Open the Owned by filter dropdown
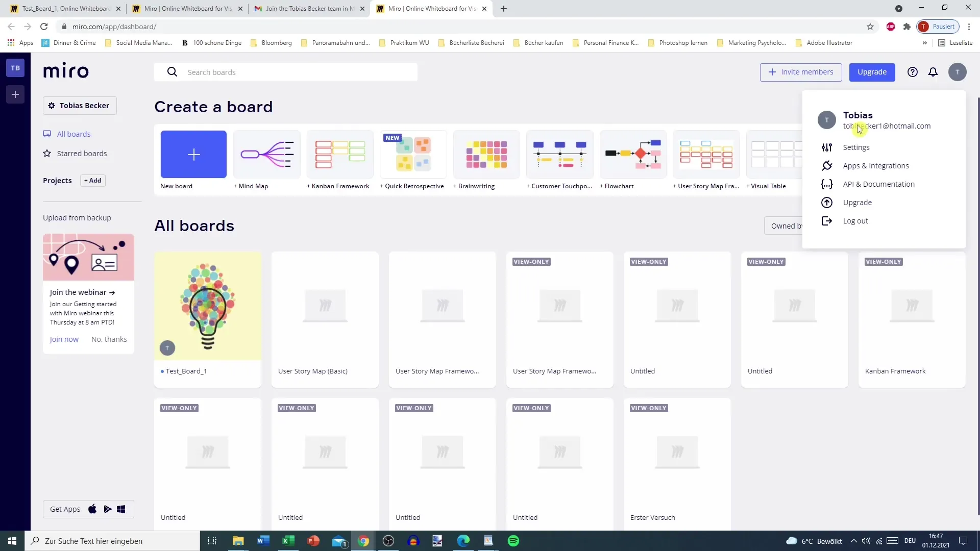This screenshot has height=551, width=980. point(783,226)
